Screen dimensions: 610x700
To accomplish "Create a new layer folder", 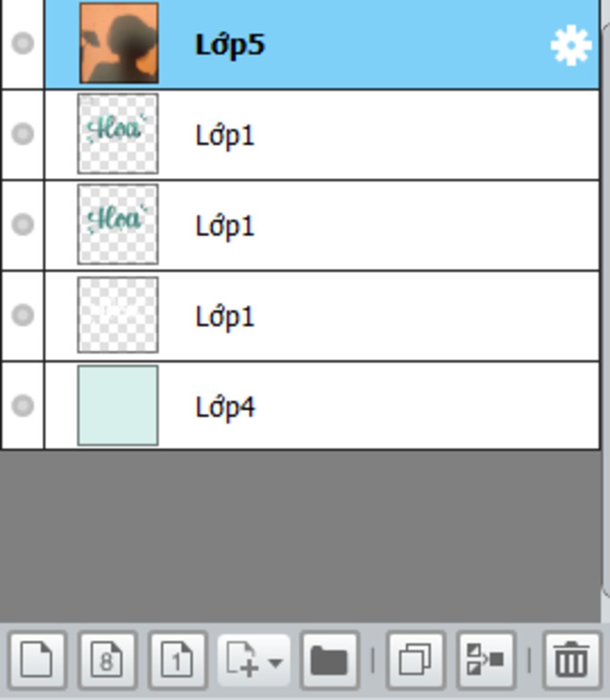I will click(330, 660).
